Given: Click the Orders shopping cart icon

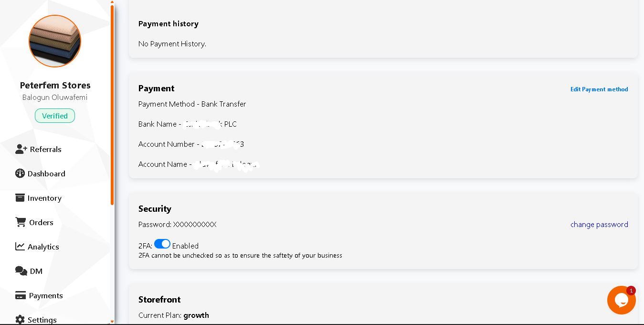Looking at the screenshot, I should click(21, 222).
